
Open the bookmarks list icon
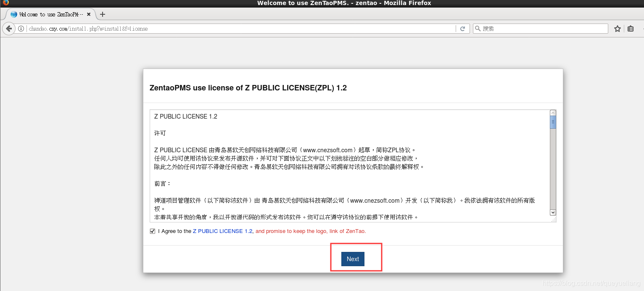pyautogui.click(x=631, y=29)
